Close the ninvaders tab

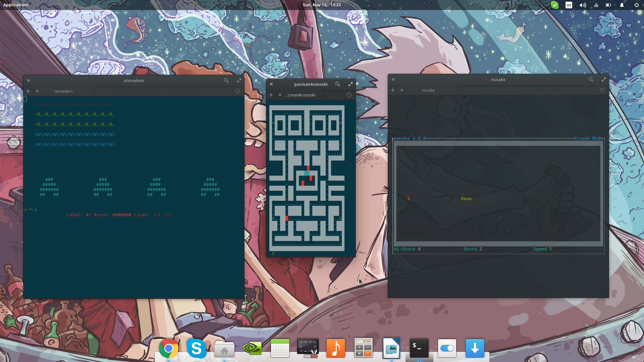click(37, 91)
